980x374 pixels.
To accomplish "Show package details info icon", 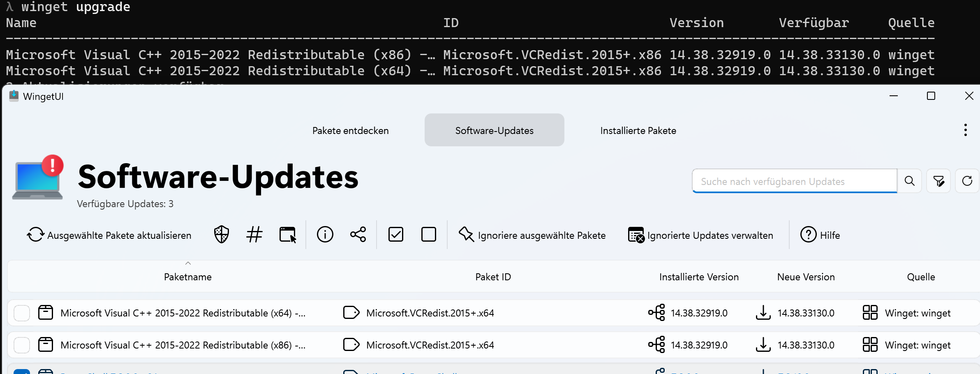I will (x=325, y=235).
